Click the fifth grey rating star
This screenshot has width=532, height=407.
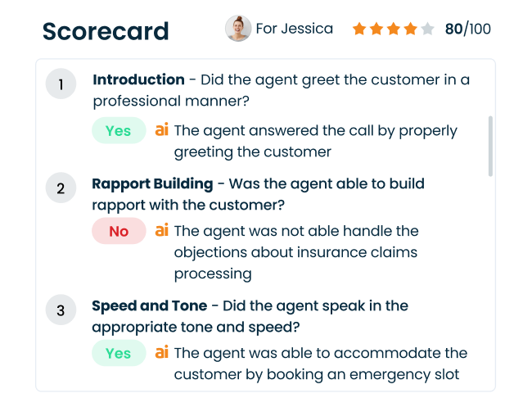tap(426, 29)
